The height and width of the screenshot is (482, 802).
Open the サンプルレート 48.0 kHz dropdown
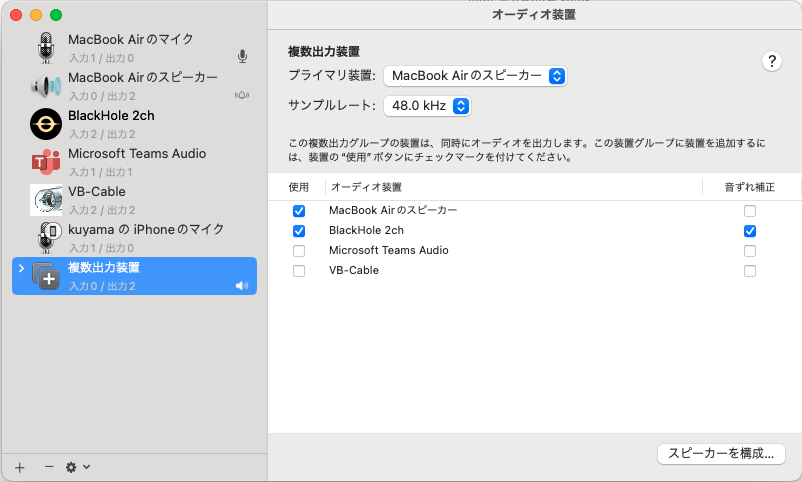[x=427, y=106]
